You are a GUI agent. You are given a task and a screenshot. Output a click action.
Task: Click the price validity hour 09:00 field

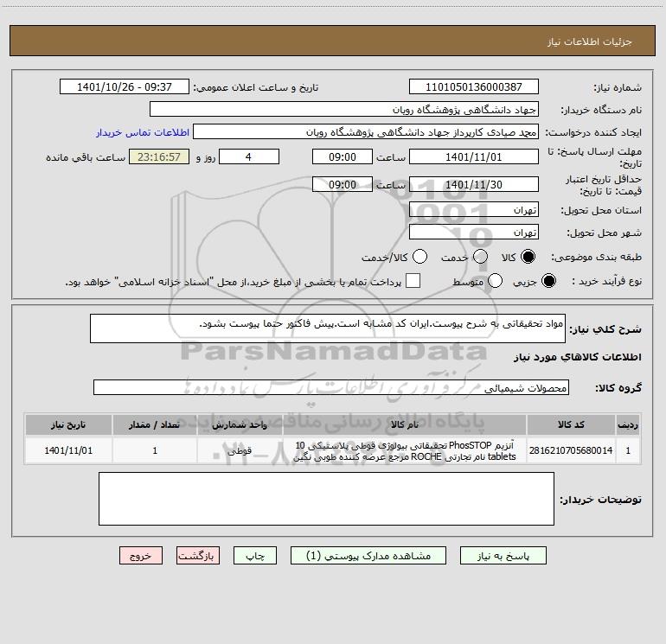click(343, 184)
